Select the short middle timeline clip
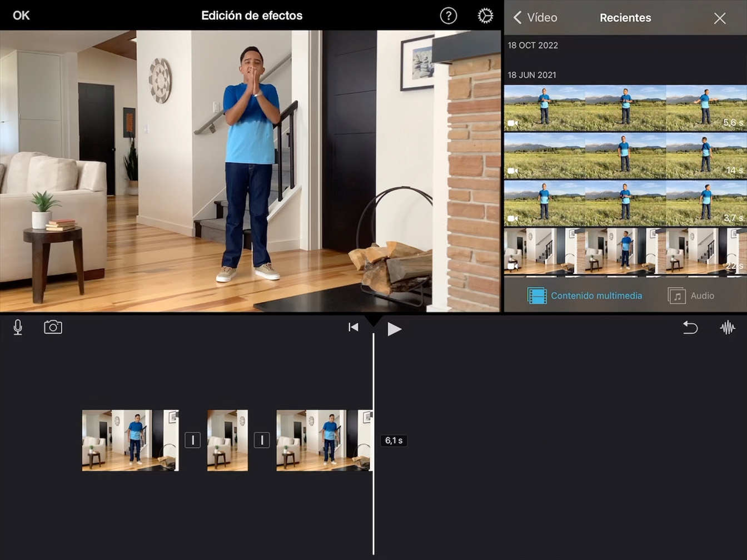This screenshot has height=560, width=747. point(227,441)
